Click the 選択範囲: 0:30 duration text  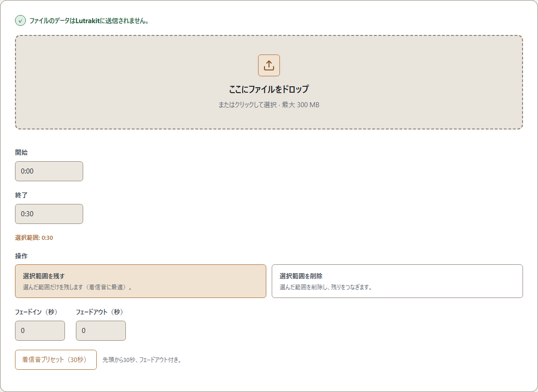[34, 238]
